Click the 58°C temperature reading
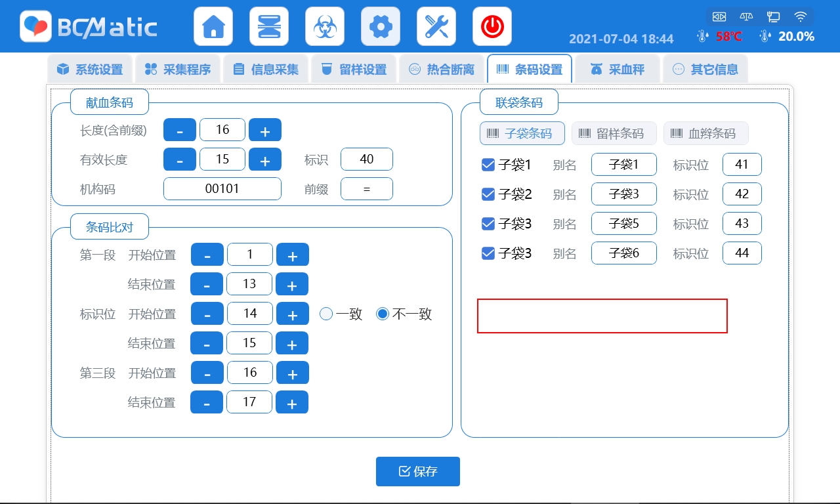Screen dimensions: 840x504 click(x=729, y=37)
